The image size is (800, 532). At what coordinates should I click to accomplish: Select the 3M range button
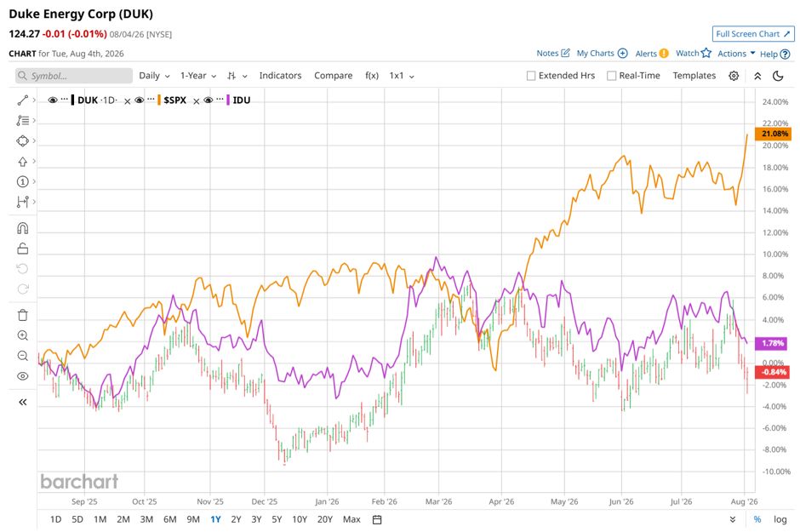coord(146,520)
